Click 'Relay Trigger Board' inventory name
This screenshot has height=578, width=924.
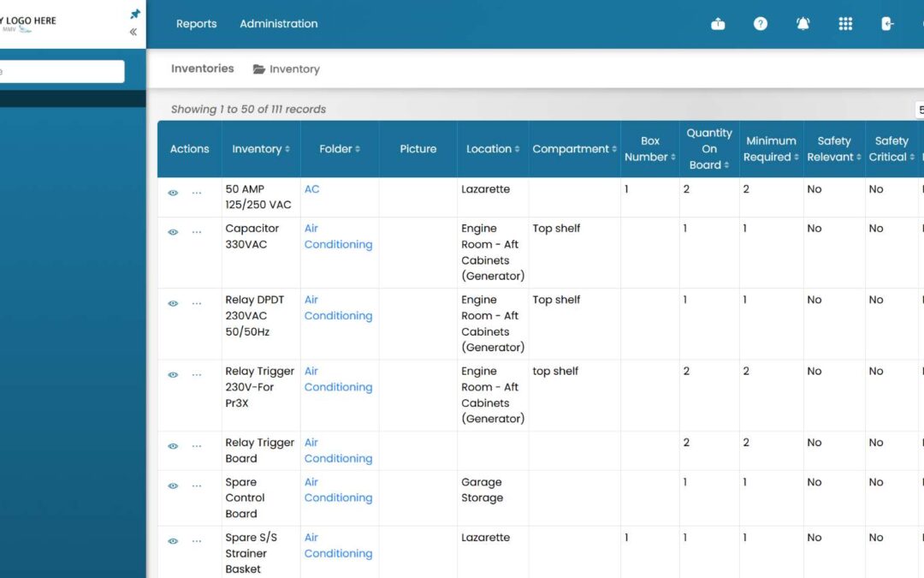(x=259, y=450)
